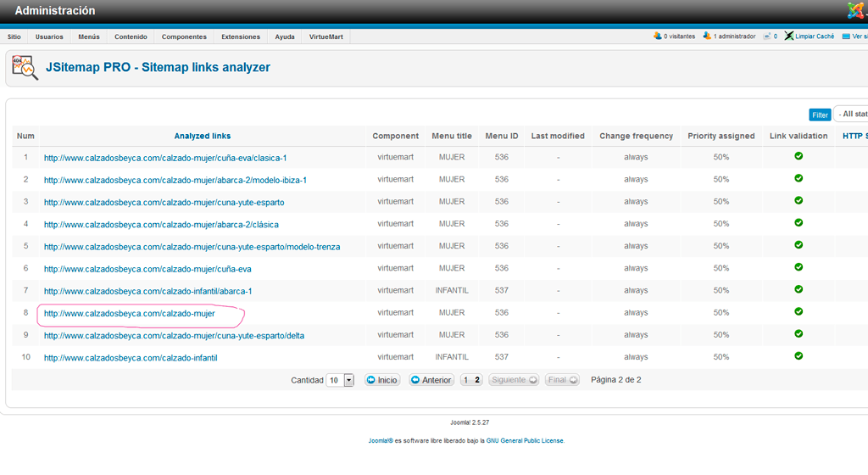Click green validation check for row 7
868x475 pixels.
coord(798,289)
